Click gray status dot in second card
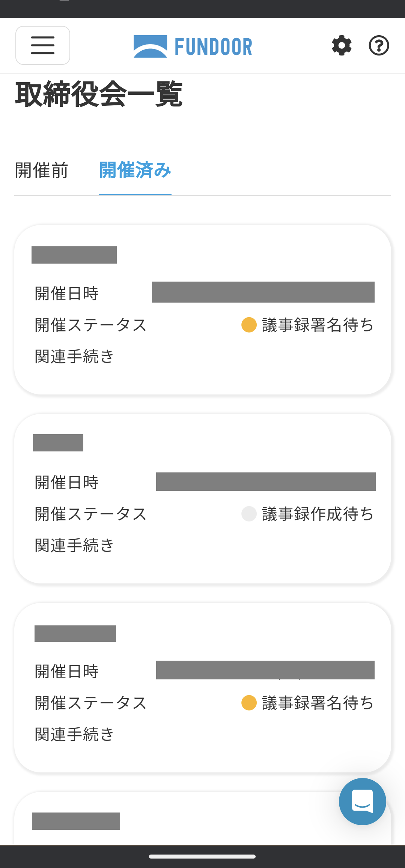Image resolution: width=405 pixels, height=868 pixels. tap(249, 514)
